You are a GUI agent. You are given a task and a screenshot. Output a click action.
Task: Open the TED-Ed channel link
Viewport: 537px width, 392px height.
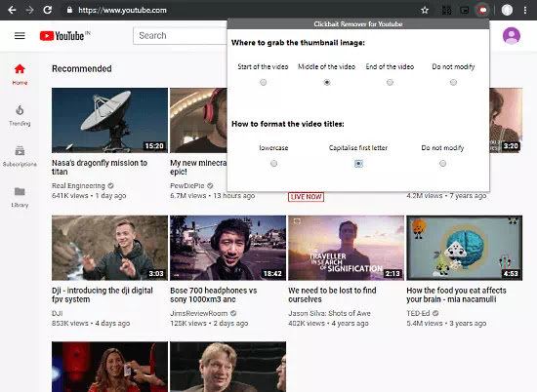click(418, 313)
